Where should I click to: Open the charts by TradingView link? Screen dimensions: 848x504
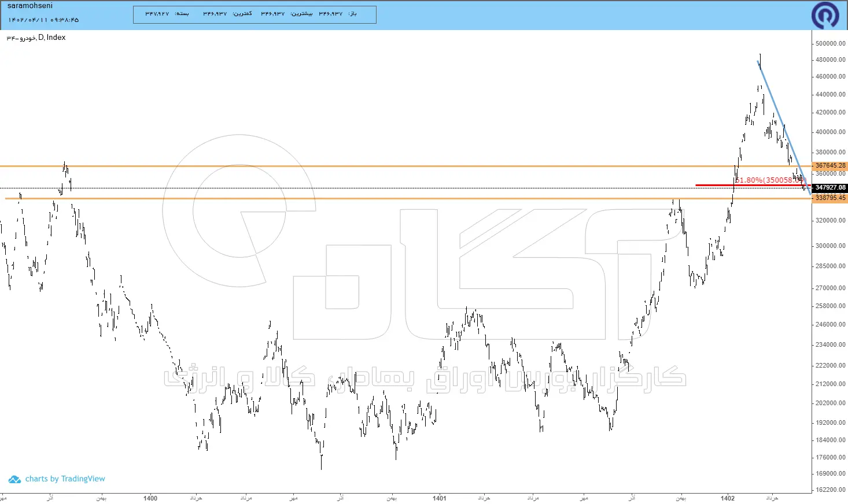65,479
